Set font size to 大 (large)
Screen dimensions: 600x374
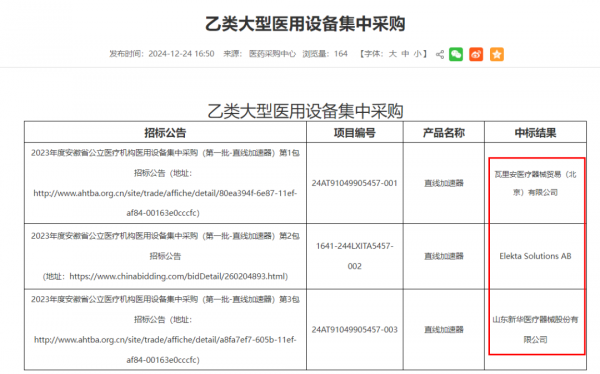pos(393,54)
